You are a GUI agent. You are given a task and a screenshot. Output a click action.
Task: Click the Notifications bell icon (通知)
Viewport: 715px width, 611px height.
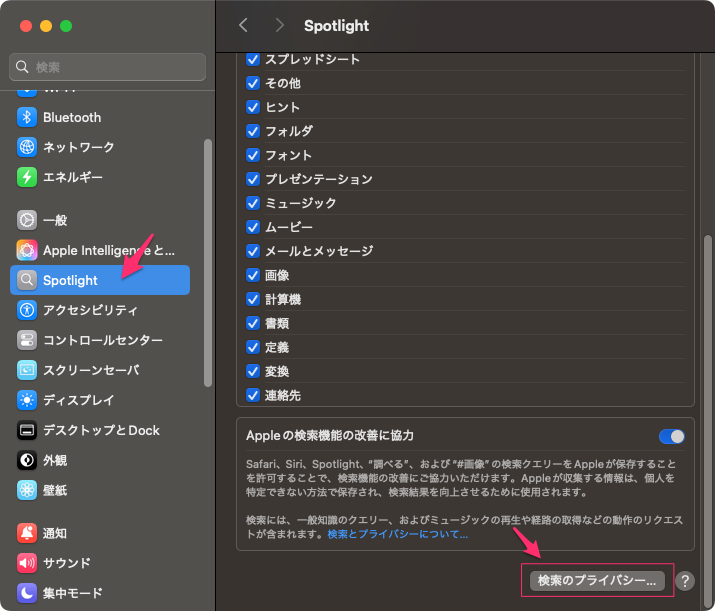pyautogui.click(x=27, y=533)
